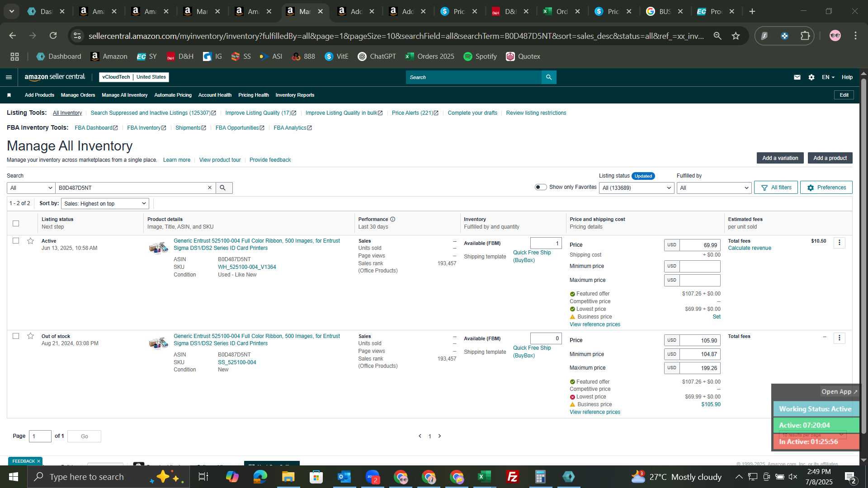Bookmark this page with the star icon
This screenshot has width=868, height=488.
pos(736,36)
